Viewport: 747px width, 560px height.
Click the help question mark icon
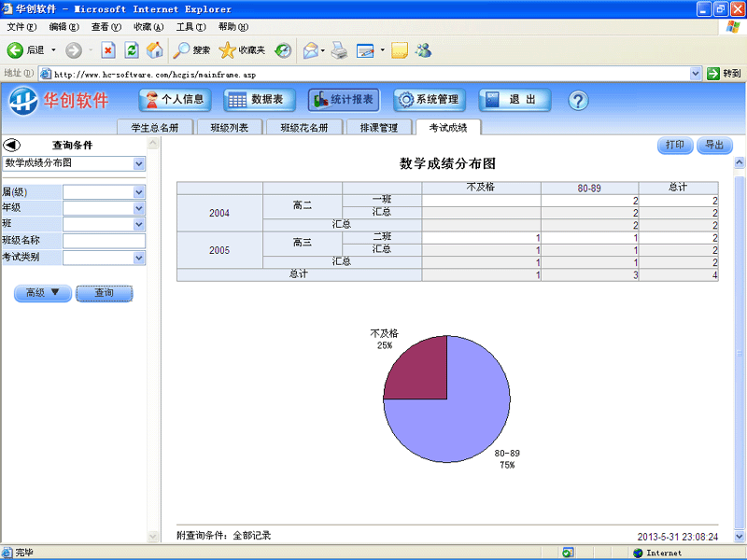[578, 100]
